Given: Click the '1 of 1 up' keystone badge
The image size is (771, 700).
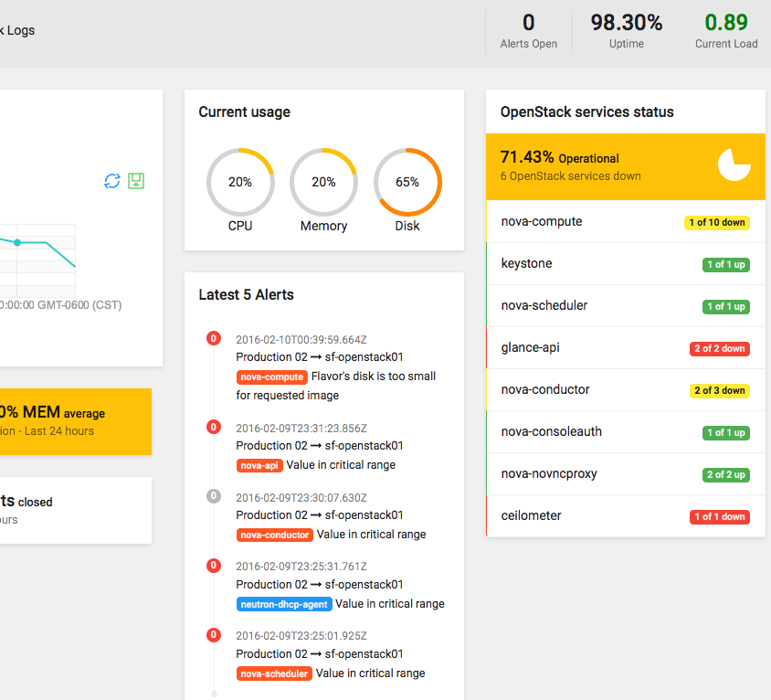Looking at the screenshot, I should (x=725, y=265).
